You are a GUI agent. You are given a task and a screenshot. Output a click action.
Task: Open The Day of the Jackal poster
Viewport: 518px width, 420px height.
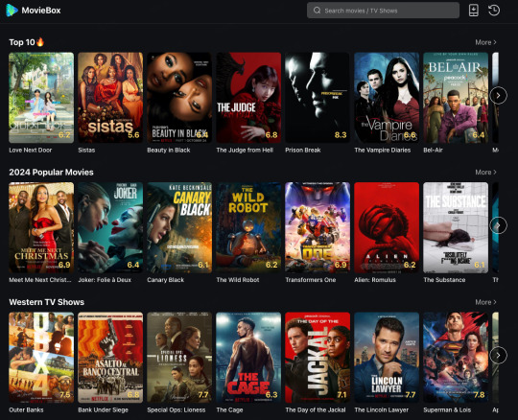[318, 358]
